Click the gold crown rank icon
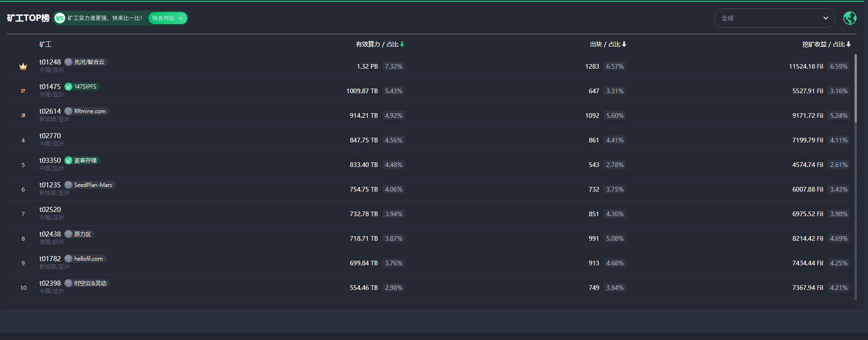Viewport: 868px width, 340px height. point(23,66)
